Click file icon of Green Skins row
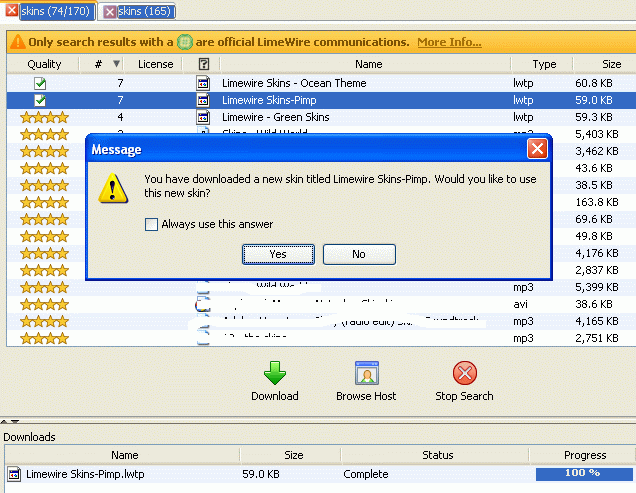The width and height of the screenshot is (636, 493). (x=203, y=117)
